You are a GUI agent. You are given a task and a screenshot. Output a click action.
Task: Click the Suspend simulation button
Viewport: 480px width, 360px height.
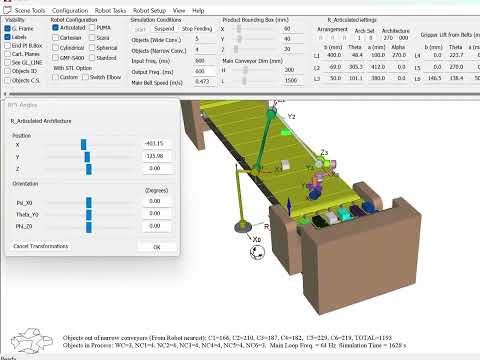pyautogui.click(x=164, y=29)
